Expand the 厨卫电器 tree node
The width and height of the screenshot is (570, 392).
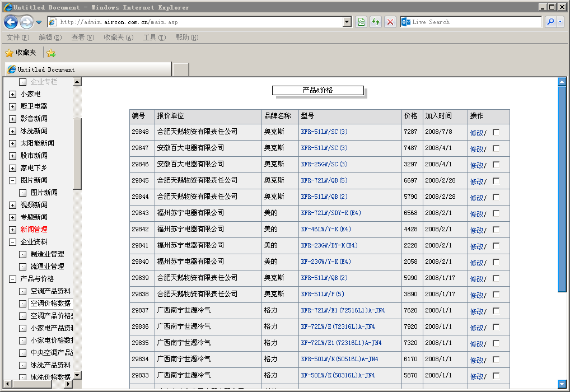pyautogui.click(x=12, y=106)
